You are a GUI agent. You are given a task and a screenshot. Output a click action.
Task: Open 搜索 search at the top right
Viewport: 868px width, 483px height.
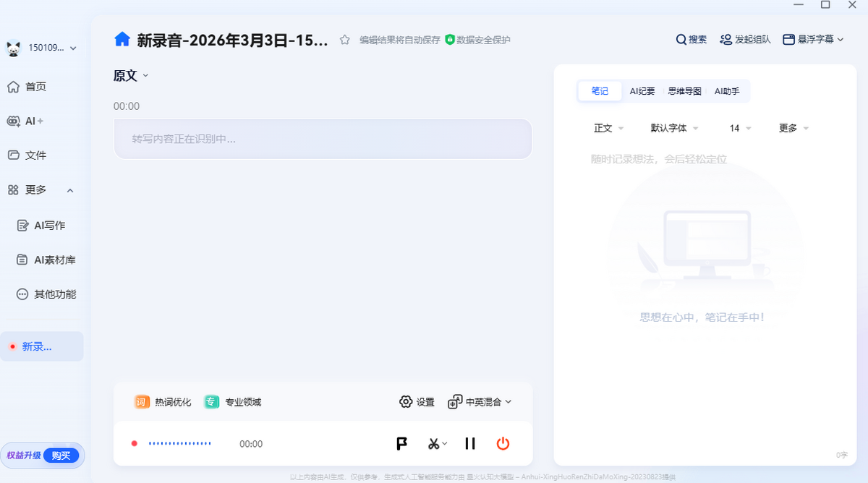point(690,39)
